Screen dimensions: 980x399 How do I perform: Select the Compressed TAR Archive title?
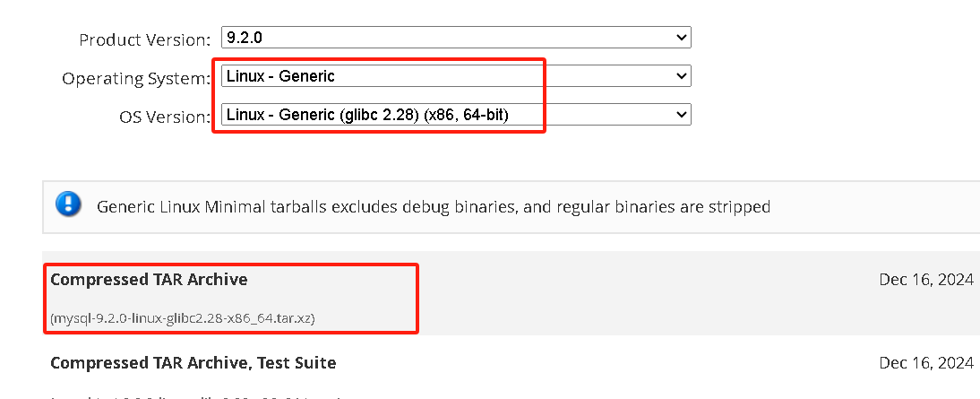(x=149, y=280)
